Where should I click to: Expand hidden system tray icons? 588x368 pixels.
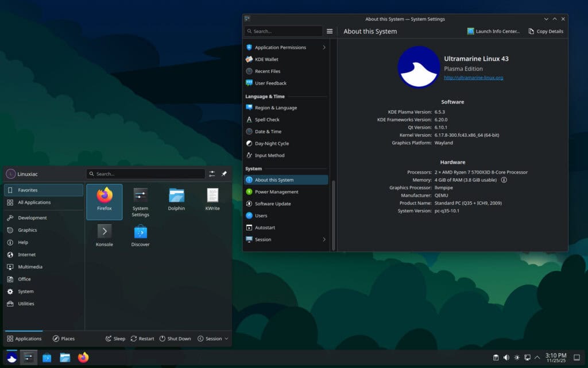click(x=536, y=357)
